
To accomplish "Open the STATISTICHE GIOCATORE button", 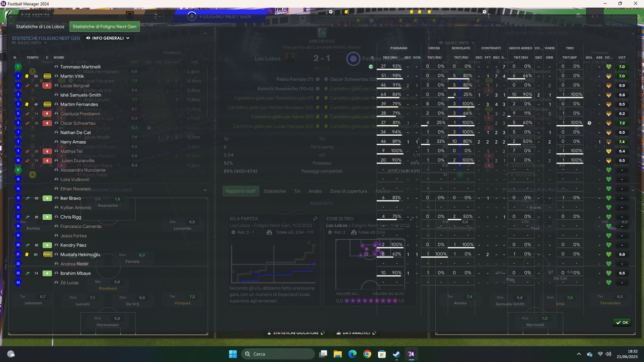I will (x=296, y=333).
